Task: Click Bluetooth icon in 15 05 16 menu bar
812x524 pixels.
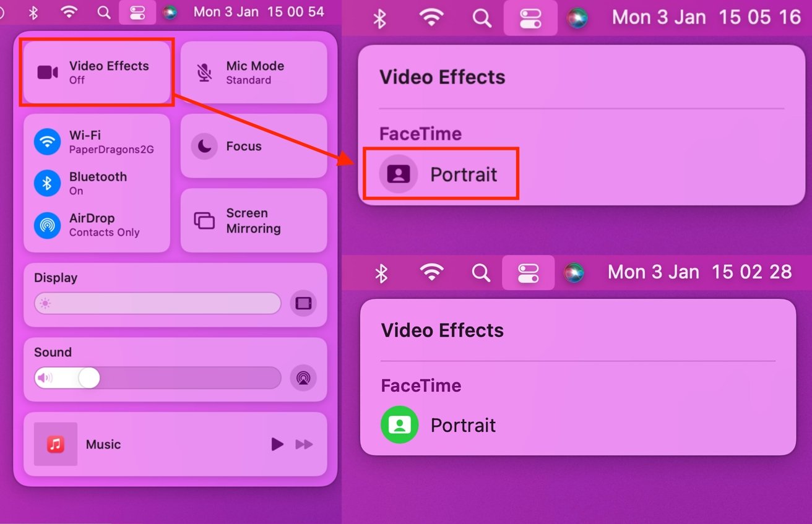Action: pyautogui.click(x=379, y=19)
